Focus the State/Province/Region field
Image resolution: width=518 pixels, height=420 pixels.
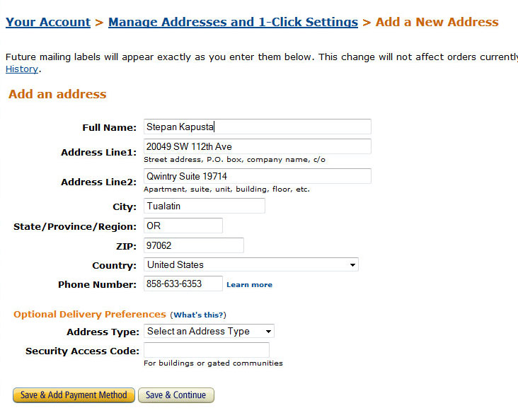coord(183,226)
